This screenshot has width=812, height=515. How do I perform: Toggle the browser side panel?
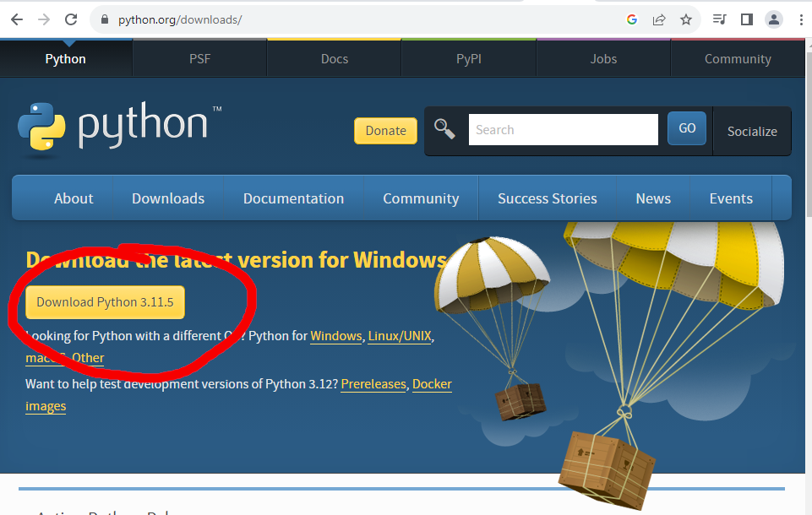746,19
